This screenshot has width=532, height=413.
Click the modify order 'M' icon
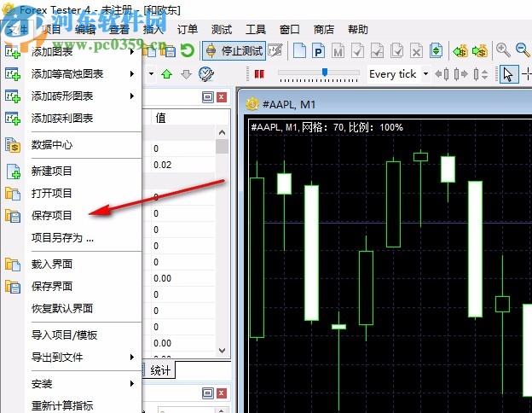pyautogui.click(x=338, y=51)
